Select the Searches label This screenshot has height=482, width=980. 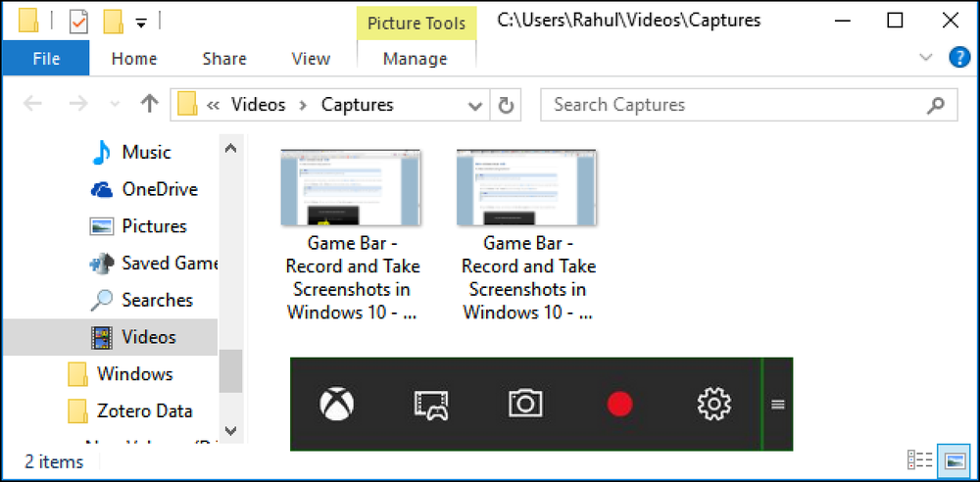158,300
